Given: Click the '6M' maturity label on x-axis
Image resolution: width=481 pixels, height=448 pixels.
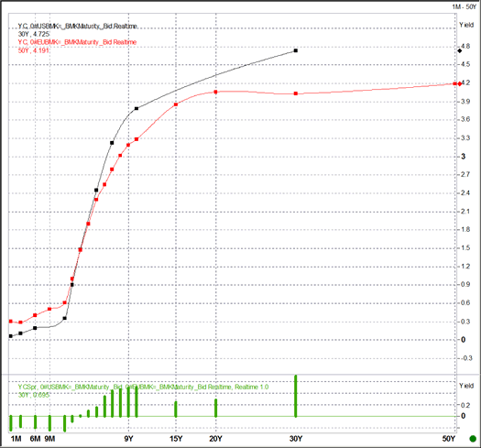Looking at the screenshot, I should tap(36, 439).
